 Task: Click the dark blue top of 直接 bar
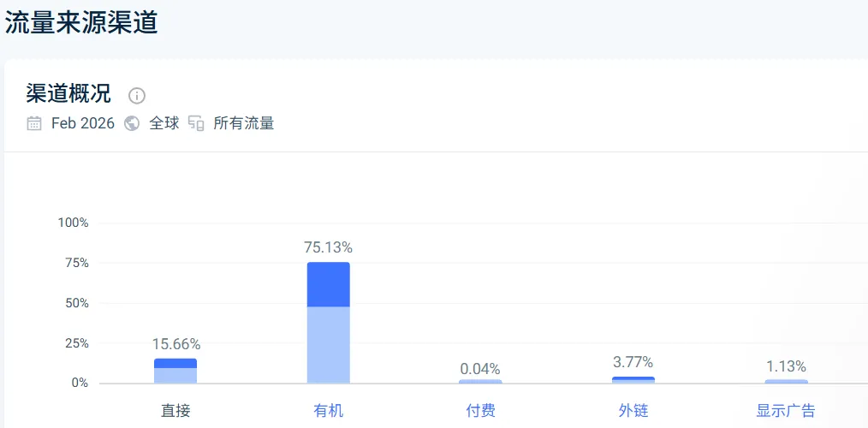pyautogui.click(x=175, y=363)
